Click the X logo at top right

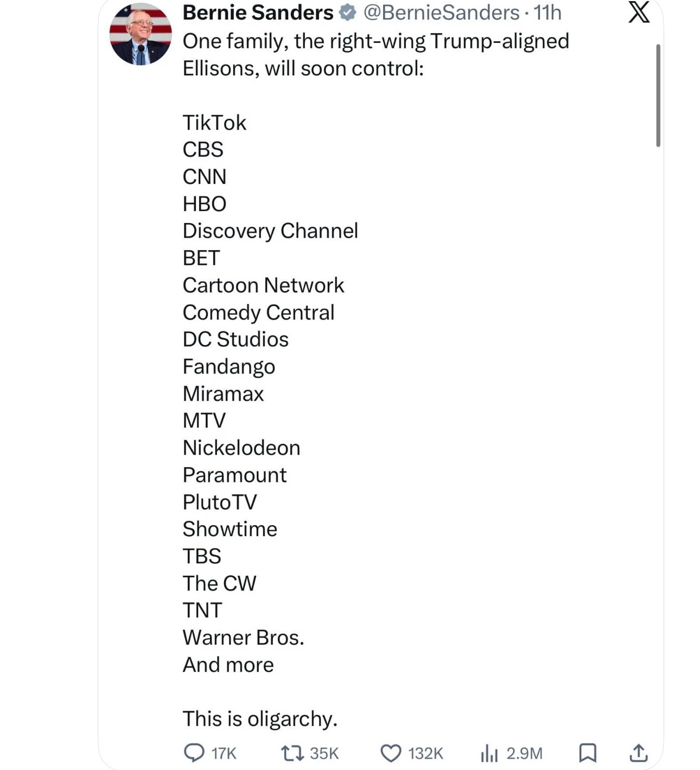[x=639, y=12]
